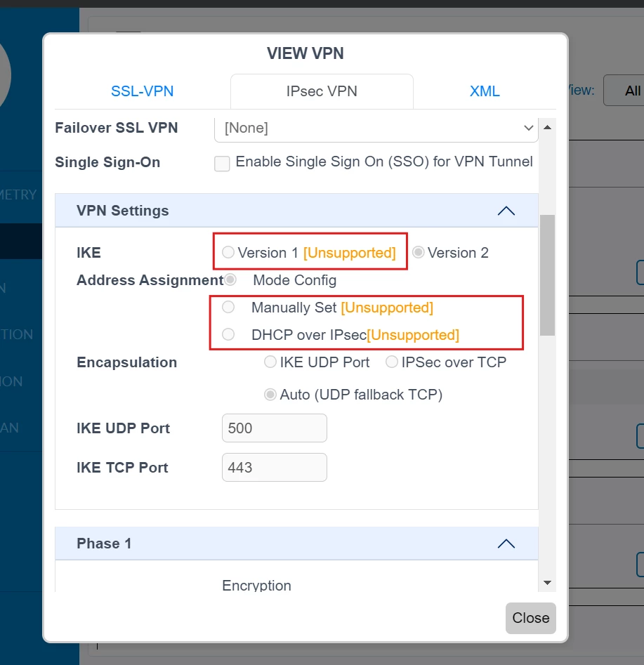Select the IPsec VPN tab
This screenshot has height=665, width=644.
[x=322, y=91]
